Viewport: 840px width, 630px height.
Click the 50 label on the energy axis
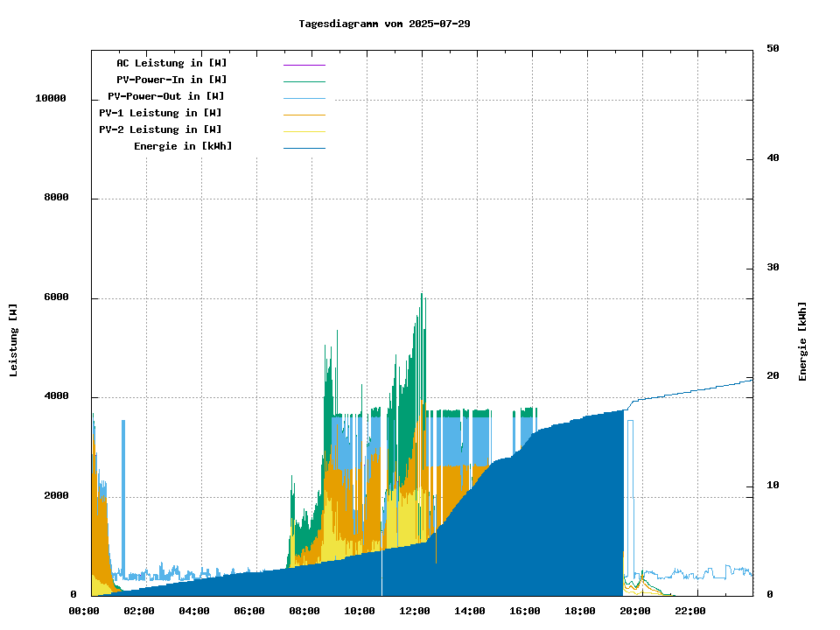[x=773, y=49]
